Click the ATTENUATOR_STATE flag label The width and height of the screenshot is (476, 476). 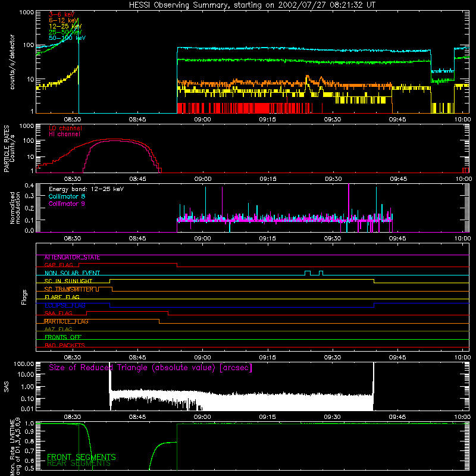click(x=72, y=258)
